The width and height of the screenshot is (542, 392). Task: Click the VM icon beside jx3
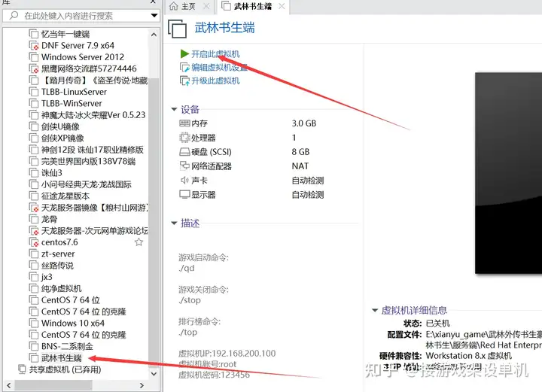pos(34,277)
